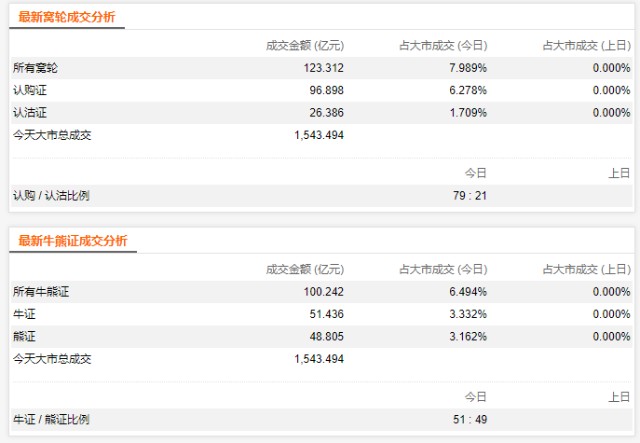Click the 123.312 turnover value for 所有窝轮

[x=323, y=68]
